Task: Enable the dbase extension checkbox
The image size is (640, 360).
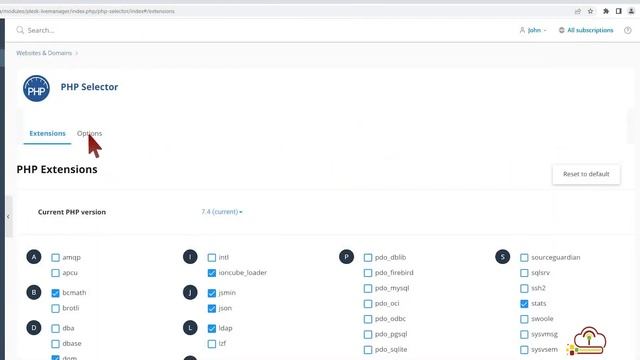Action: pos(56,344)
